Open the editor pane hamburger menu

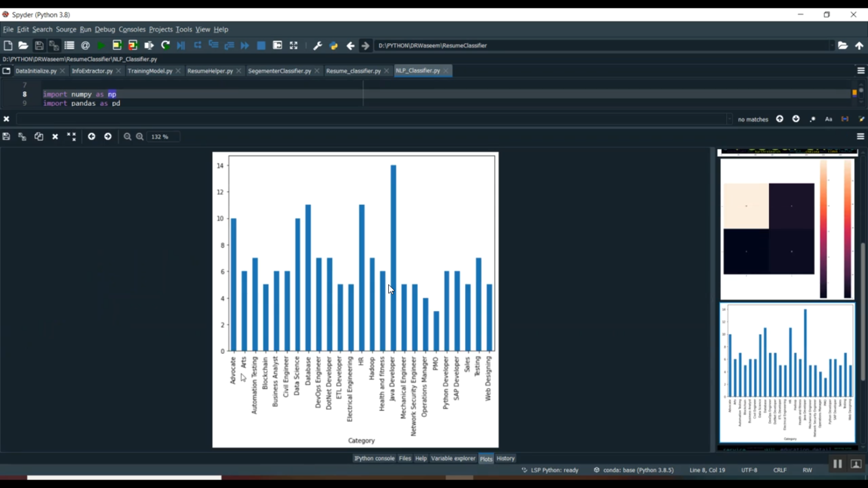coord(860,71)
